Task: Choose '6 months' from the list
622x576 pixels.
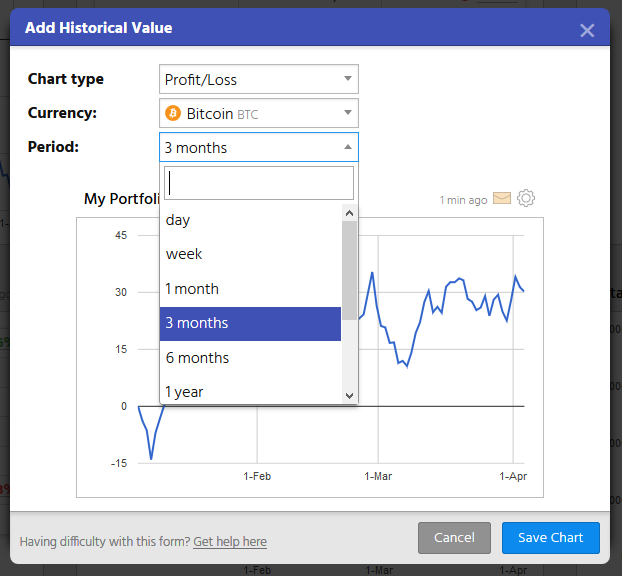Action: [250, 358]
